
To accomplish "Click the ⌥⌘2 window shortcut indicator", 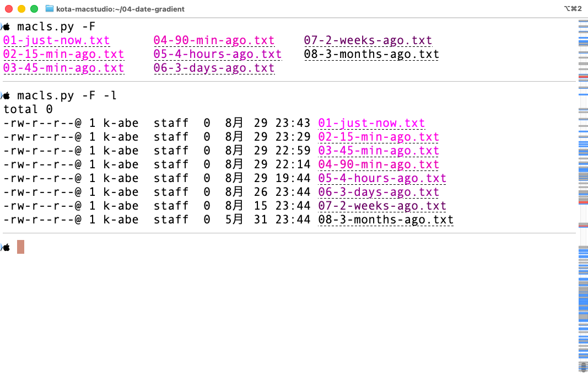I will [x=573, y=9].
